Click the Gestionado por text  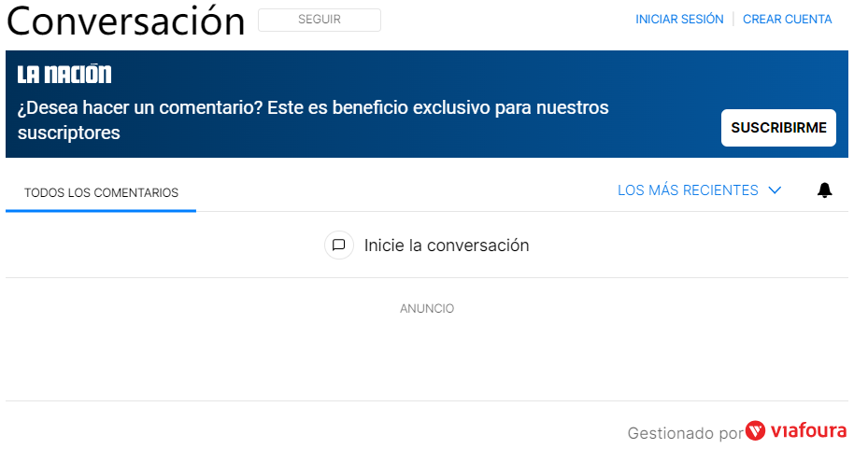[685, 433]
